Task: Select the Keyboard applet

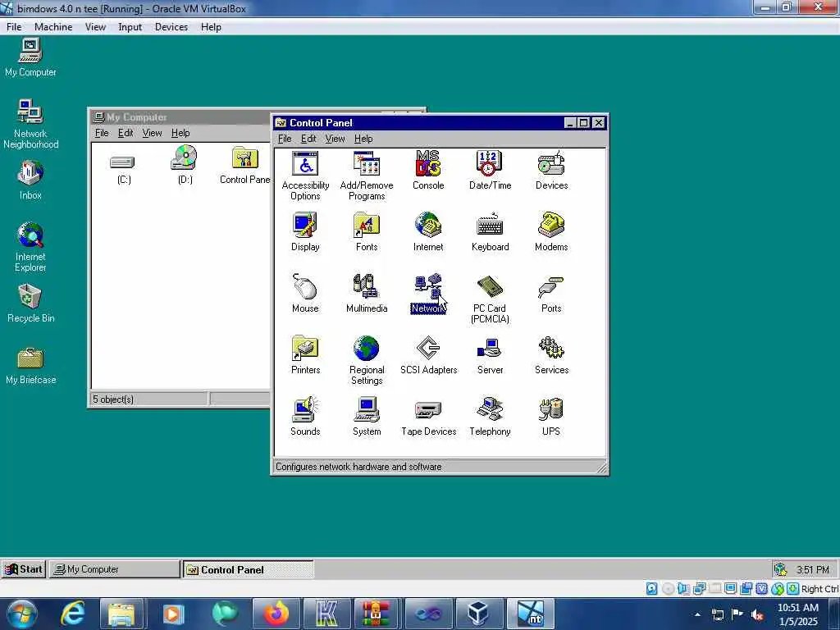Action: tap(490, 231)
